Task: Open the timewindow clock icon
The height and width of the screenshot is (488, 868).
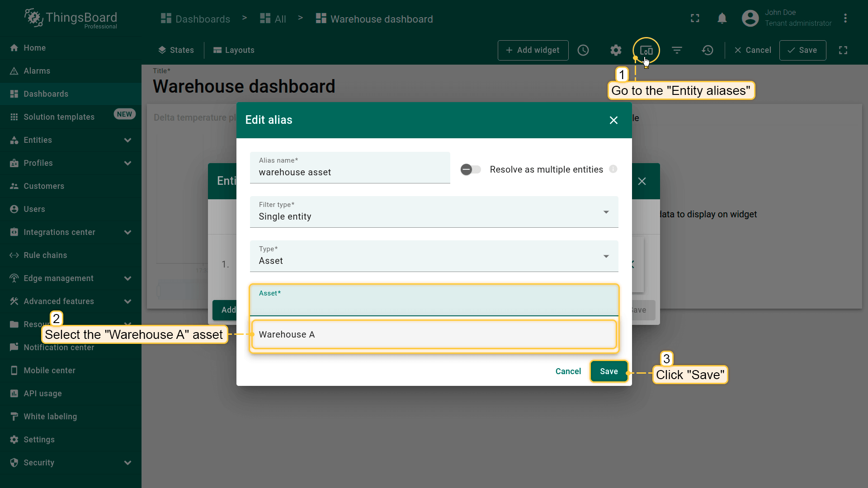Action: 583,50
